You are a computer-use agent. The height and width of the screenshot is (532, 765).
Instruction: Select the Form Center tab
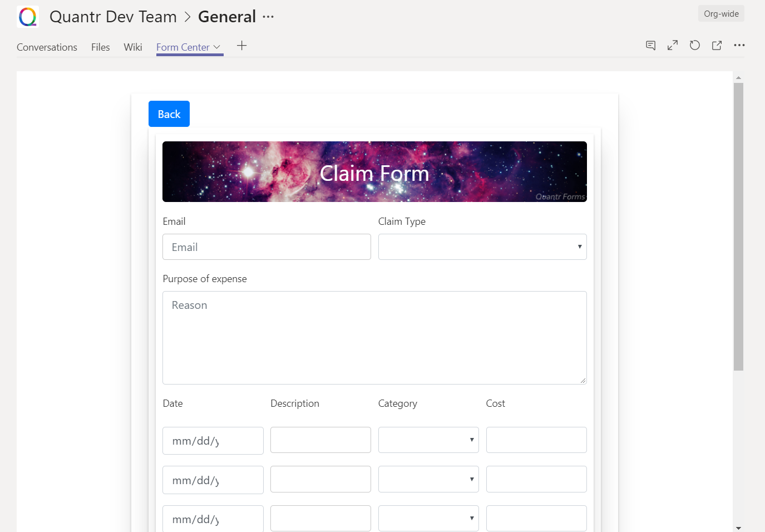[183, 47]
